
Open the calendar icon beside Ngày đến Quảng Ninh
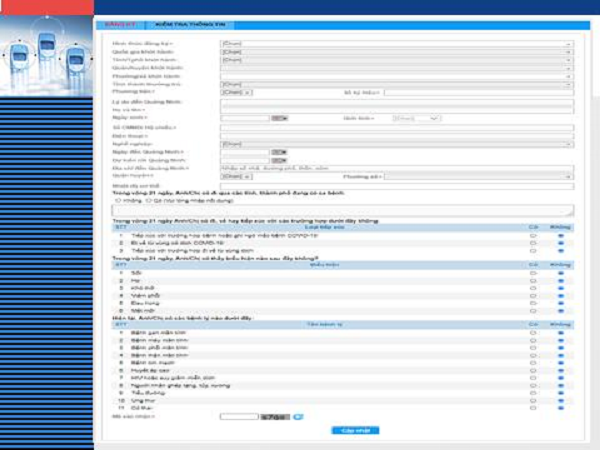280,152
